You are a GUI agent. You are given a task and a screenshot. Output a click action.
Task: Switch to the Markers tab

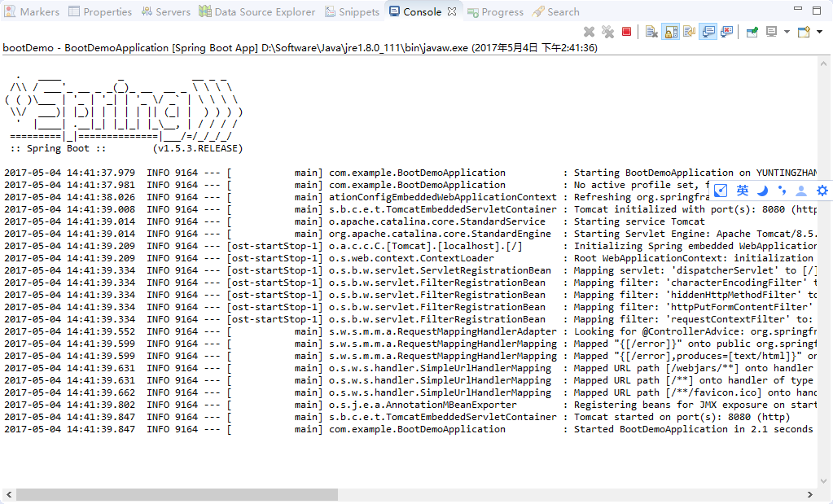(x=31, y=11)
